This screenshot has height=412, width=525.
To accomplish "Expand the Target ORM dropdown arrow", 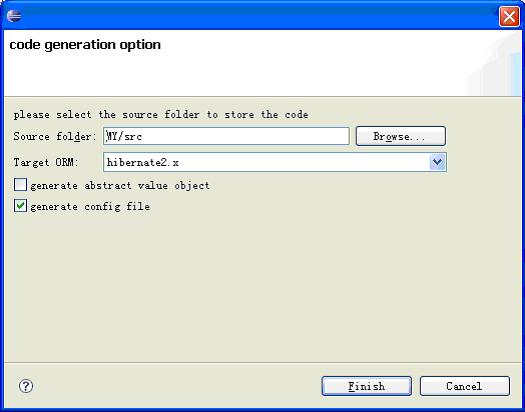I will pyautogui.click(x=437, y=162).
